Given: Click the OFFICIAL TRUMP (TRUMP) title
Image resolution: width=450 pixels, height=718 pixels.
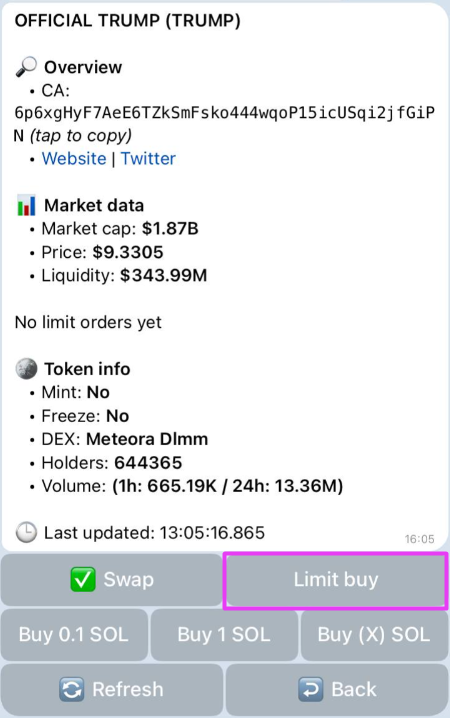Looking at the screenshot, I should (x=128, y=21).
